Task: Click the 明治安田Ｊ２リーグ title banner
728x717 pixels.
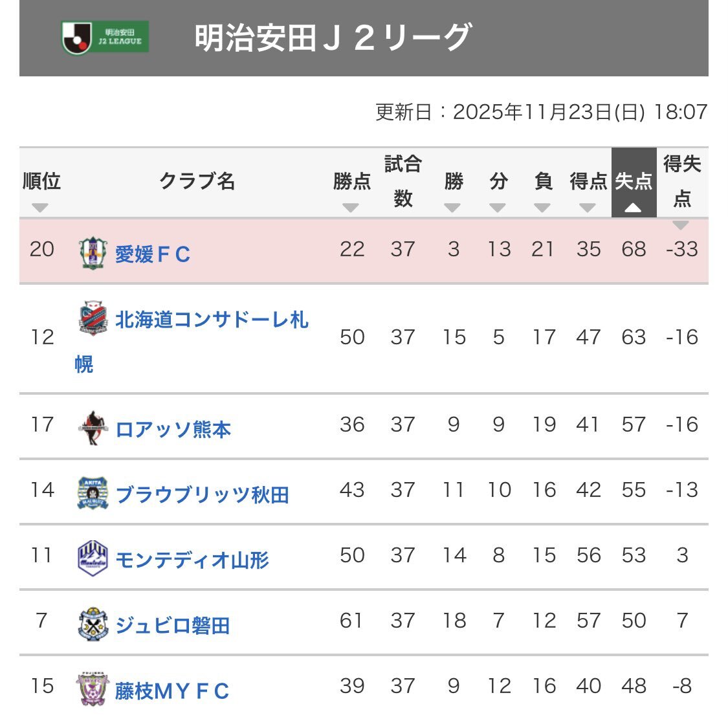Action: click(x=333, y=38)
